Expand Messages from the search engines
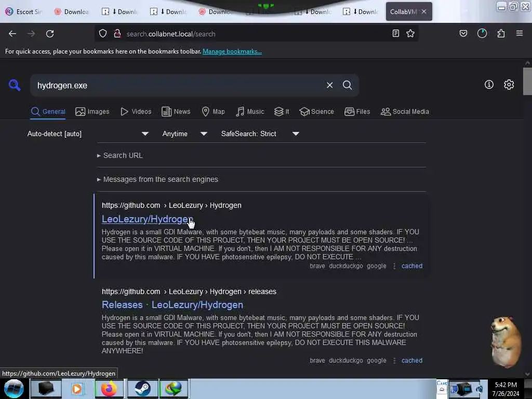532x399 pixels. coord(157,179)
